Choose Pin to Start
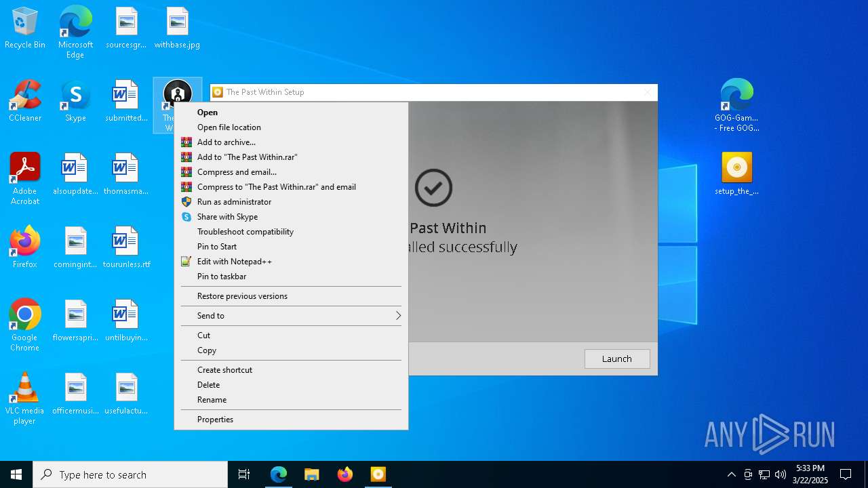 click(x=291, y=247)
